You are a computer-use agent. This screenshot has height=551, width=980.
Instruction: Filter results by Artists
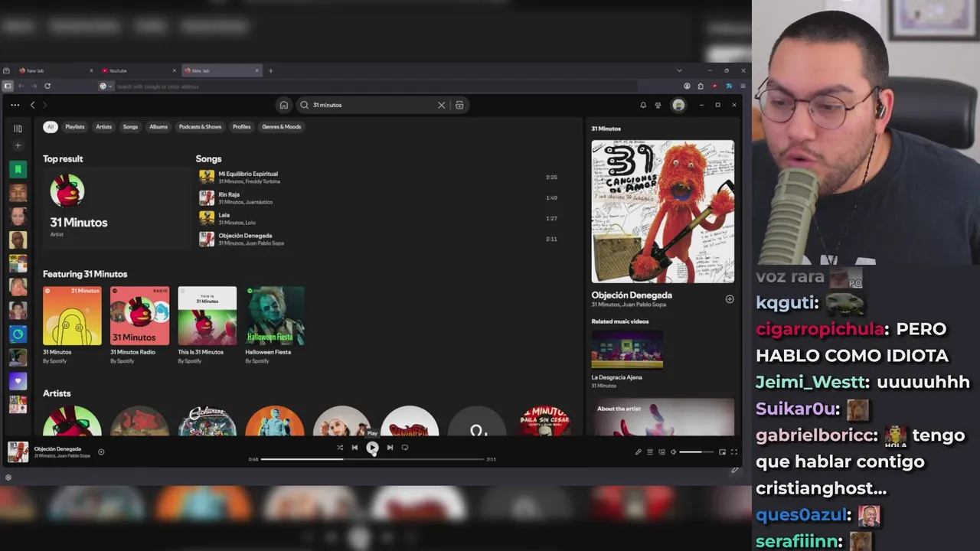point(103,127)
